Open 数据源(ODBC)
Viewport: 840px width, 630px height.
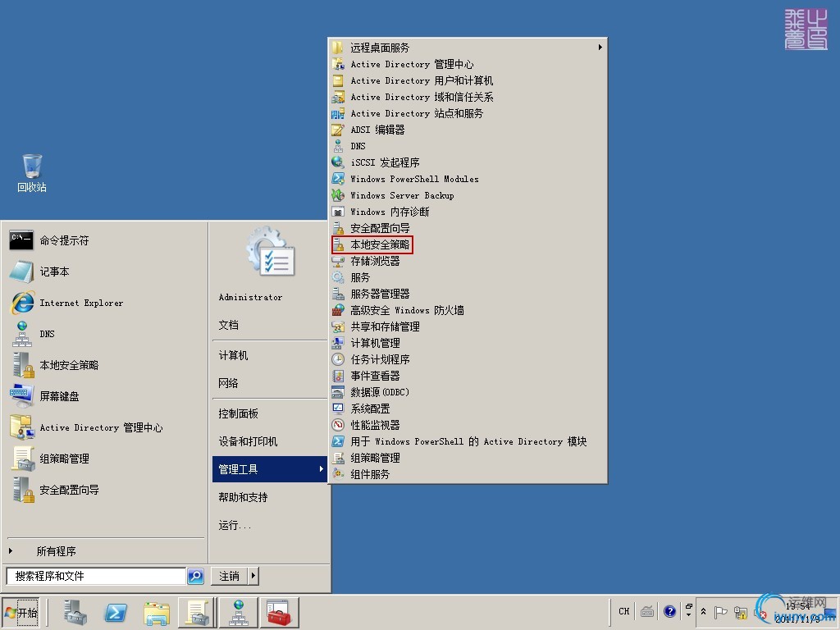pyautogui.click(x=468, y=392)
